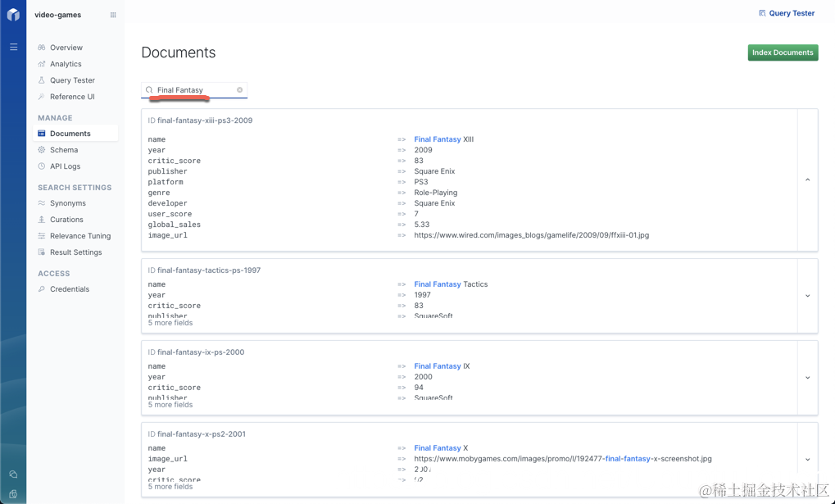
Task: Open Synonyms settings
Action: 68,203
